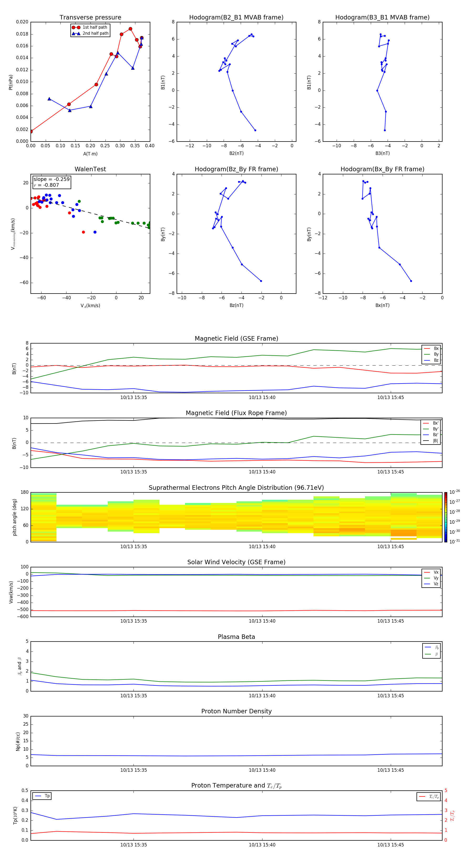Select the "r = -0.807" annotation
Viewport: 473px width, 868px height.
(x=47, y=185)
